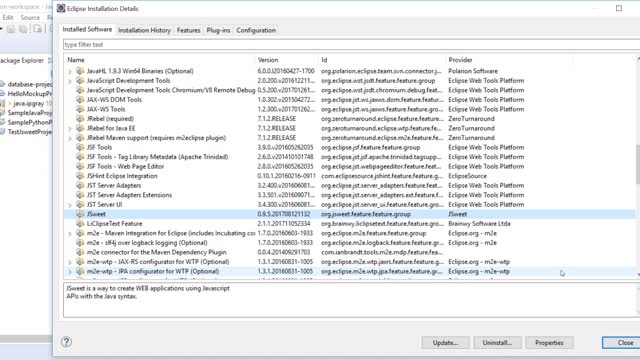This screenshot has width=640, height=360.
Task: Open the Configuration tab
Action: click(x=256, y=30)
